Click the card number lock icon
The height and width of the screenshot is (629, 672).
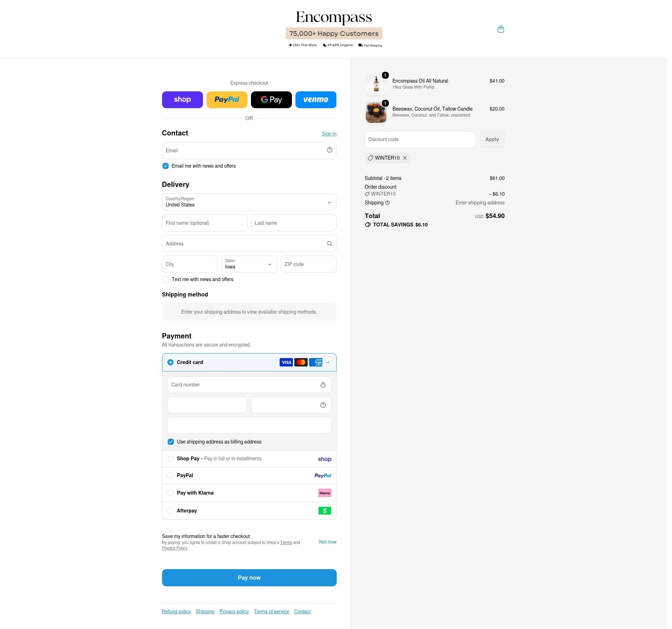pos(323,385)
